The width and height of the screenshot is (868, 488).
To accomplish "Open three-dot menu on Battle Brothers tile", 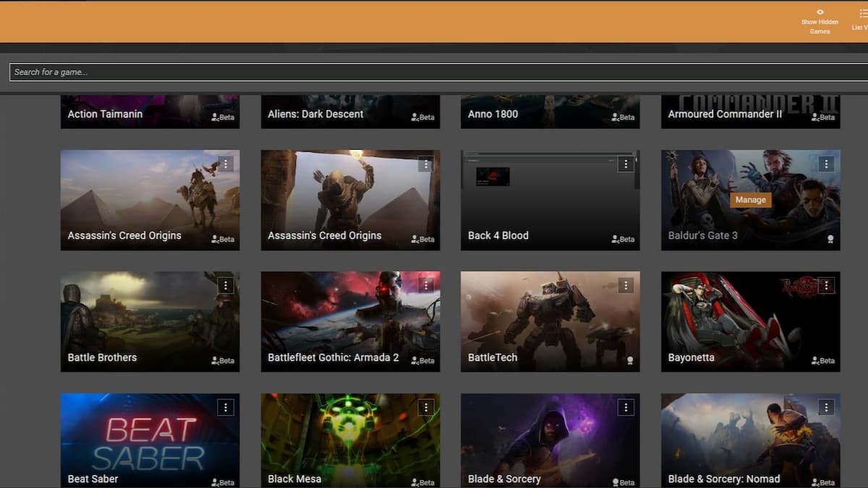I will (226, 286).
